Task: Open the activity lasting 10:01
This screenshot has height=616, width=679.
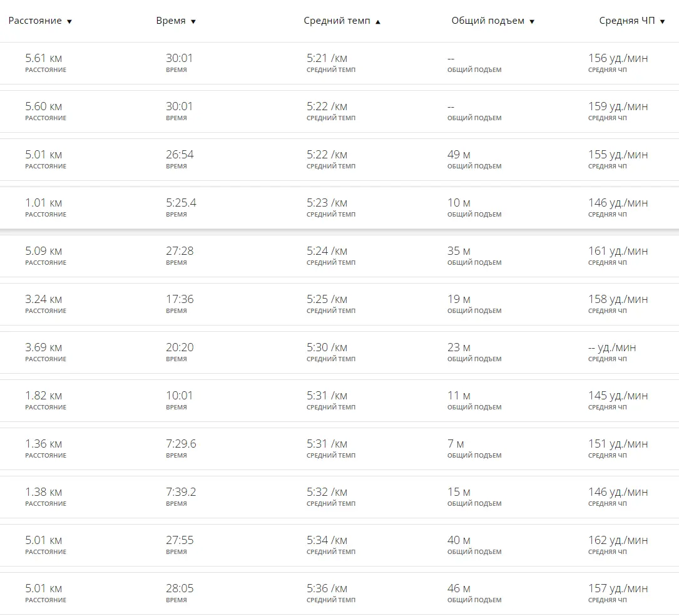Action: 339,401
